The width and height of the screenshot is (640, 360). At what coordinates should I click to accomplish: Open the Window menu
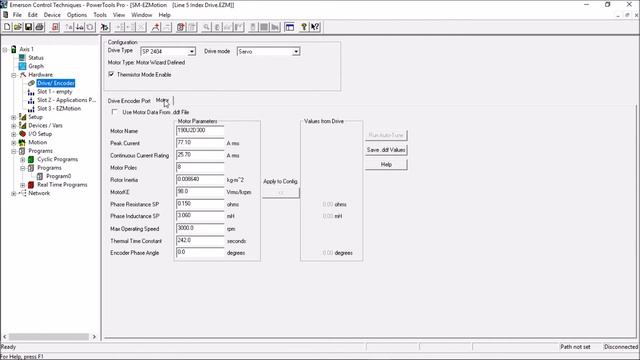click(x=141, y=15)
